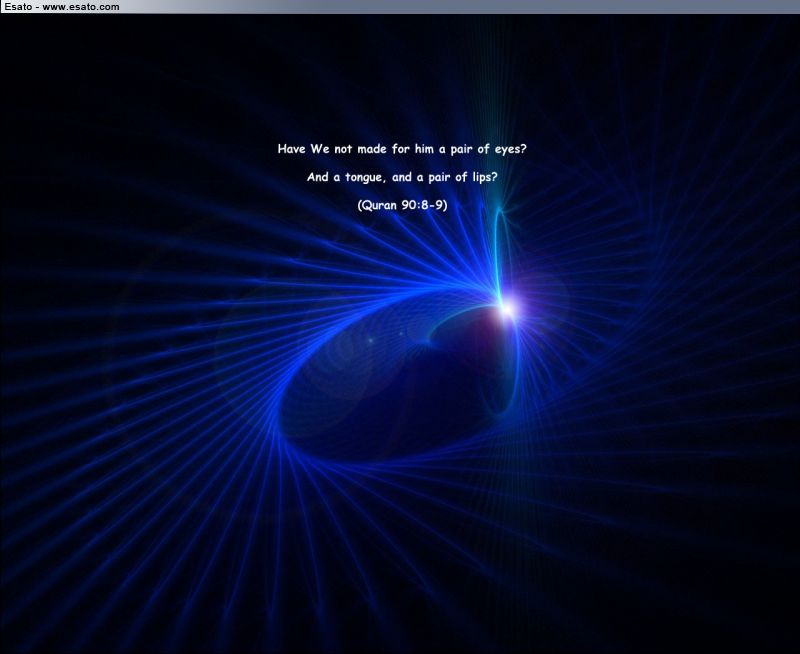Screen dimensions: 800x654
Task: Click the "(Quran 90:8-9)" reference text
Action: (402, 205)
